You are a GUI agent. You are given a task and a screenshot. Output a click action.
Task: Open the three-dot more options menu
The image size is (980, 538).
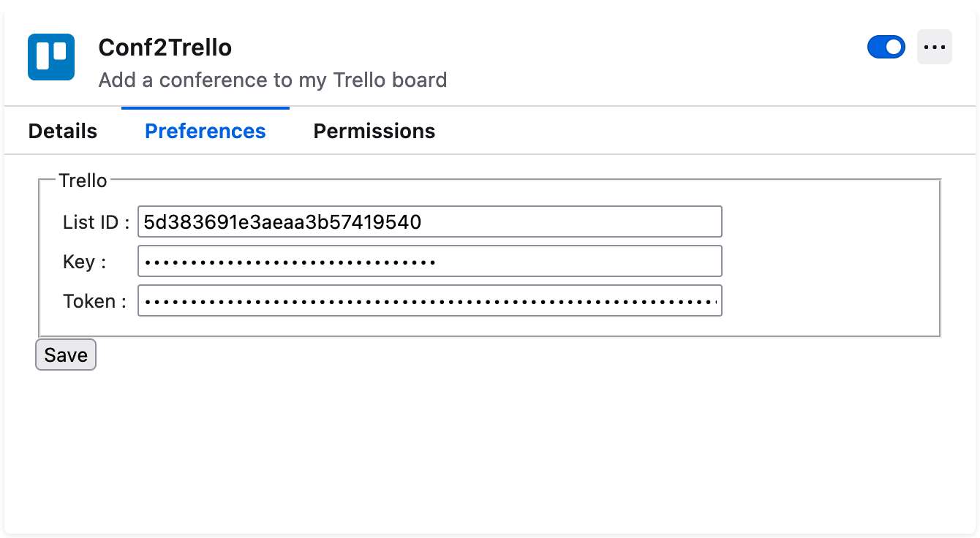(934, 48)
